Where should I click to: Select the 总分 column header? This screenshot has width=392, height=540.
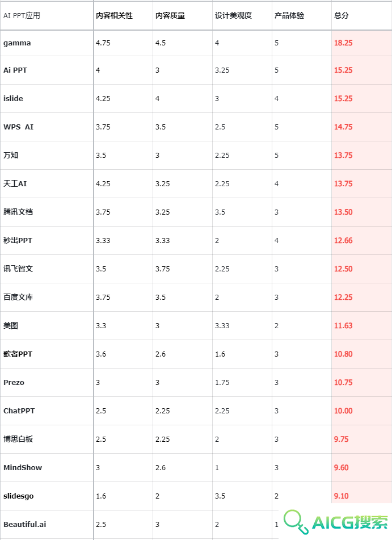pyautogui.click(x=342, y=15)
